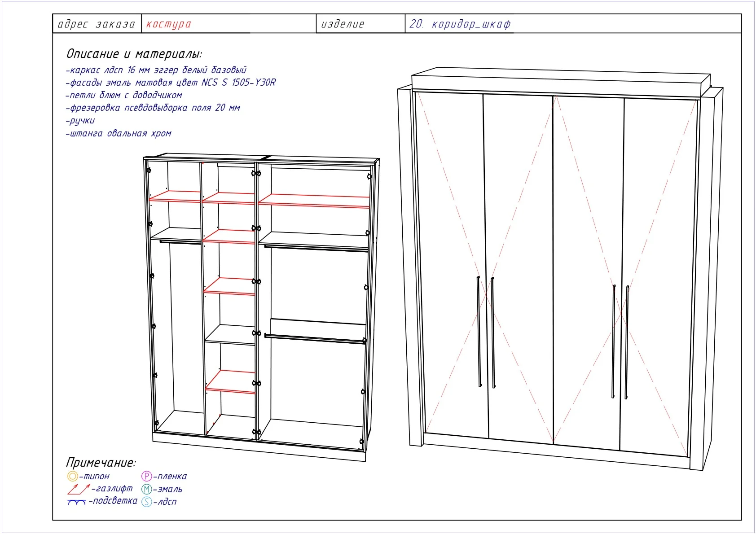Click the '-лдсп' legend label
Screen dimensions: 756x534
165,502
